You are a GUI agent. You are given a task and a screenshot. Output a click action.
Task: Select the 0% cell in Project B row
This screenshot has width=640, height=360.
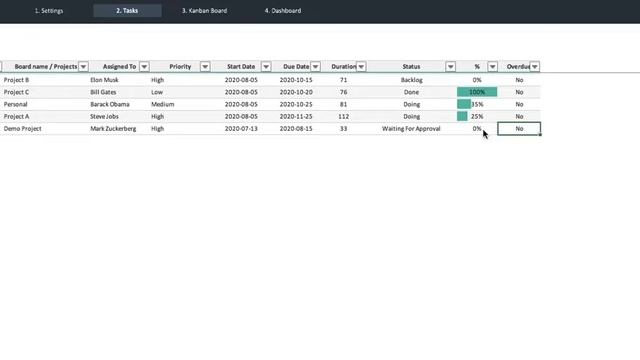pyautogui.click(x=477, y=80)
